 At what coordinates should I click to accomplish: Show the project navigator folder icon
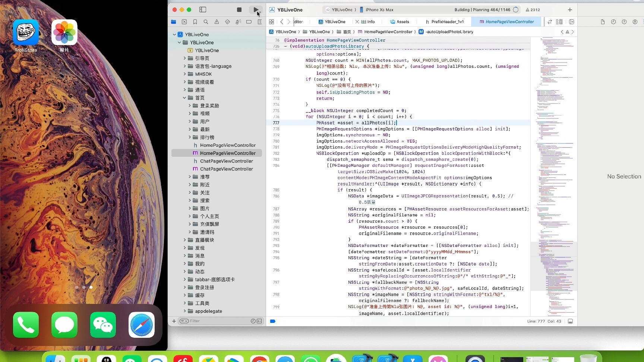[173, 22]
